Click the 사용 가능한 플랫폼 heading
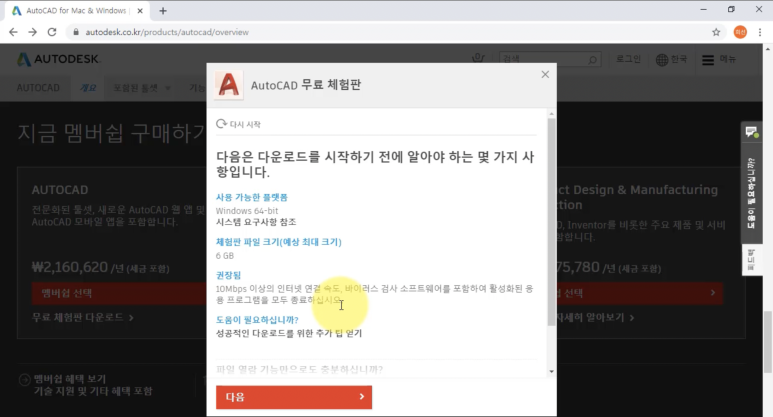The image size is (773, 417). click(251, 197)
